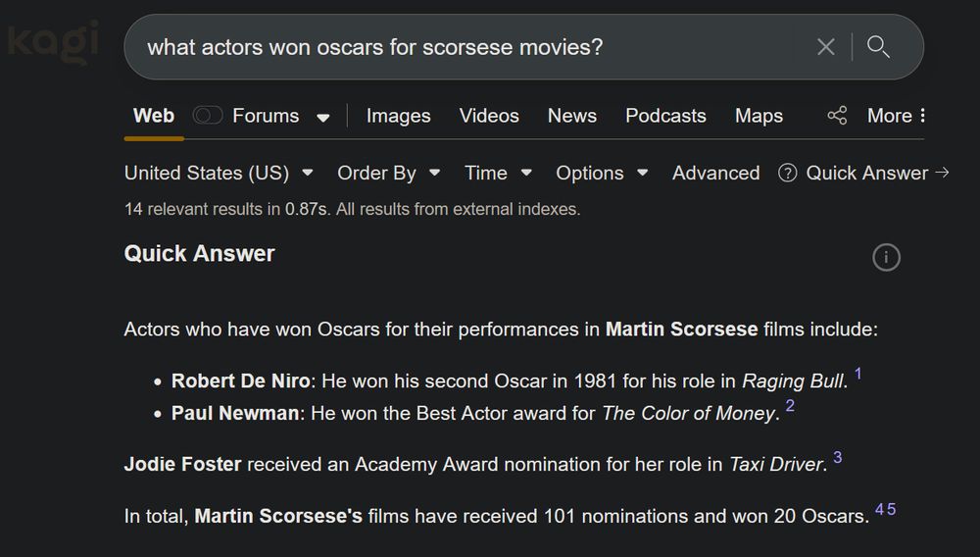Clear the search query with the X icon

pyautogui.click(x=825, y=47)
